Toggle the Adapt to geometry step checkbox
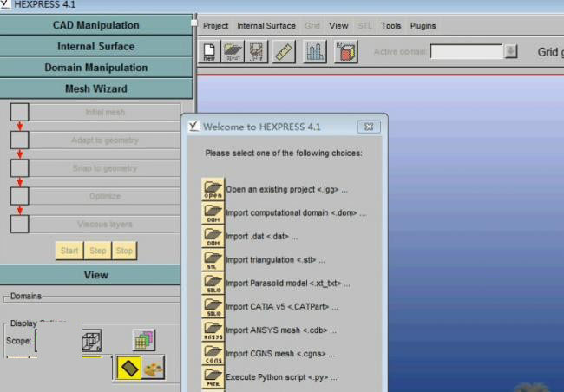Image resolution: width=564 pixels, height=392 pixels. click(19, 140)
